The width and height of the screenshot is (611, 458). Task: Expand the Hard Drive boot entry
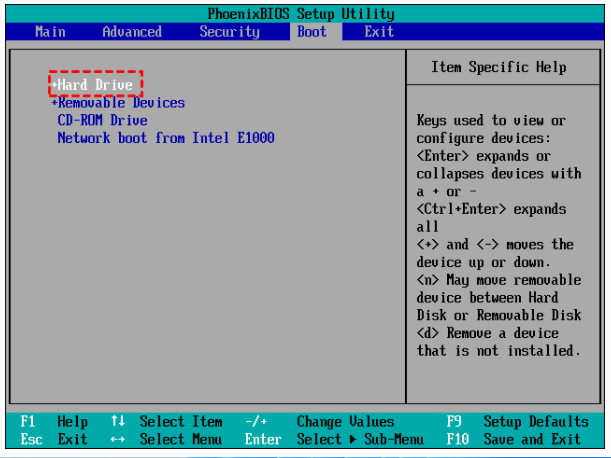92,85
